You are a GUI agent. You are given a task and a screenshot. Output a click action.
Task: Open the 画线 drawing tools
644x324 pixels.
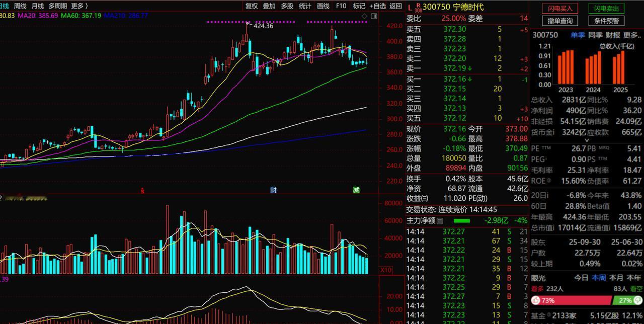coord(323,6)
